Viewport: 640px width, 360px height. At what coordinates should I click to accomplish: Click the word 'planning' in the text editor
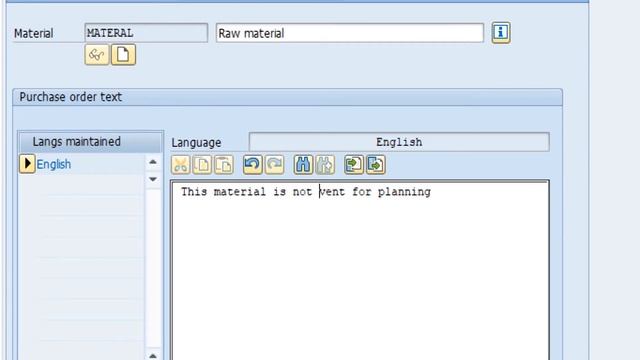tap(404, 192)
